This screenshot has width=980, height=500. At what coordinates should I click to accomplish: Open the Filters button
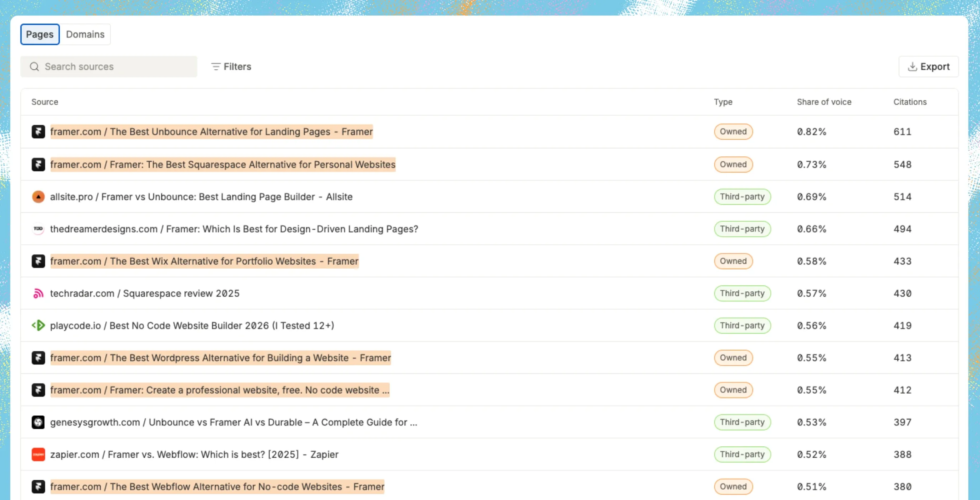(231, 66)
